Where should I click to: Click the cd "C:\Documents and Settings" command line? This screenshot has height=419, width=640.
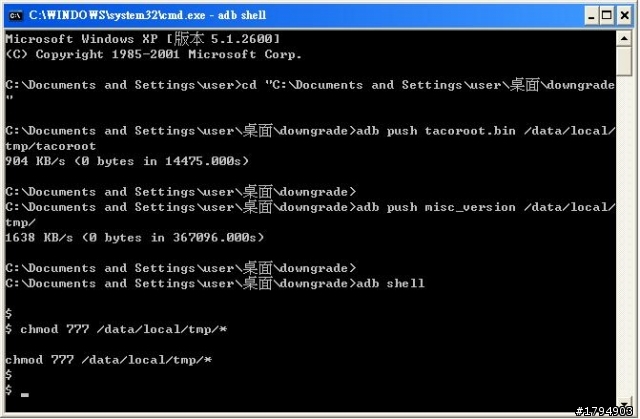(310, 85)
